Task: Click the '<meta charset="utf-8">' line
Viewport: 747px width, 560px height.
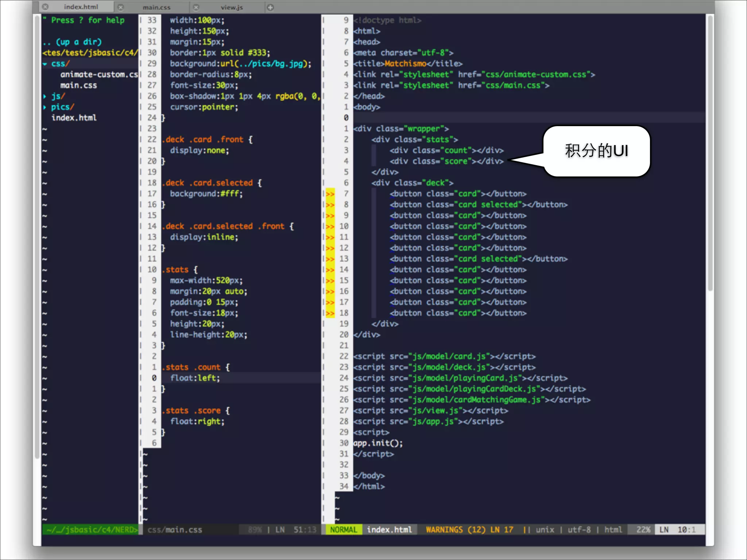Action: 403,53
